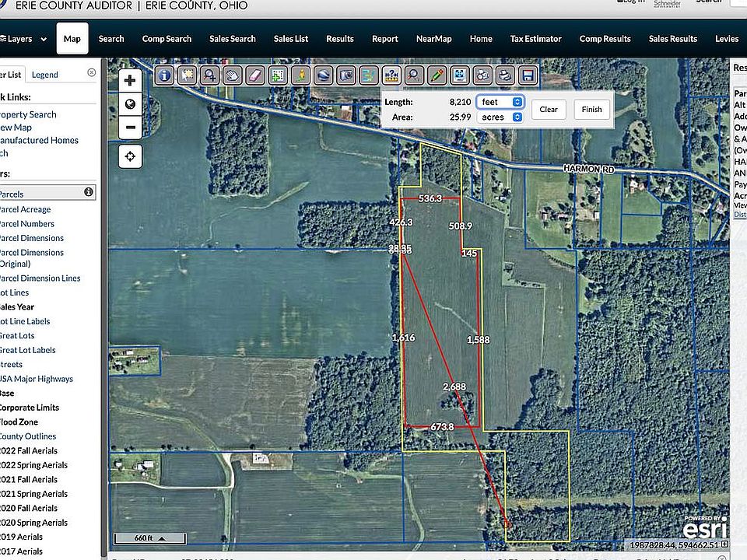Screen dimensions: 747x560
Task: Open the Sales Search menu item
Action: coord(232,39)
